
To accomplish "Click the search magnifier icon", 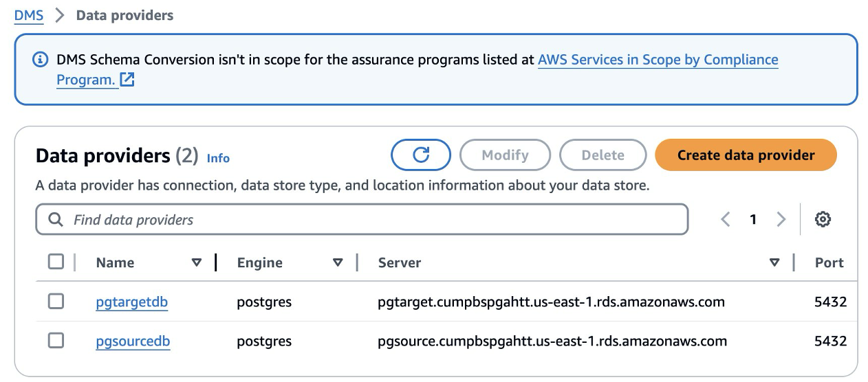I will (56, 220).
